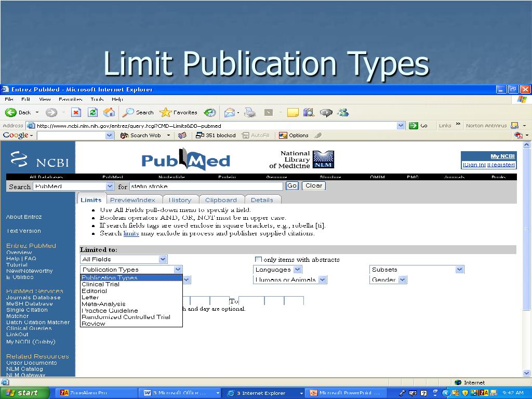Screen dimensions: 532x399
Task: Click the statin stroke query field
Action: [206, 187]
